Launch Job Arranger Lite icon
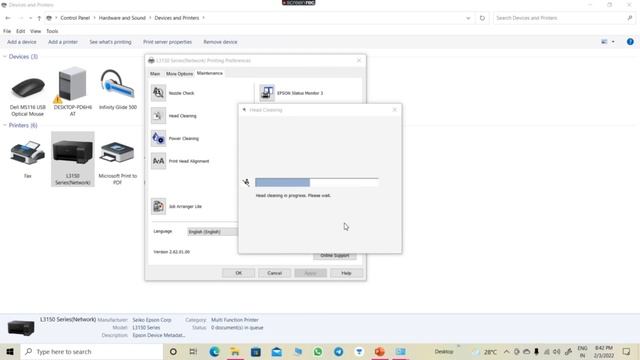 pyautogui.click(x=158, y=207)
